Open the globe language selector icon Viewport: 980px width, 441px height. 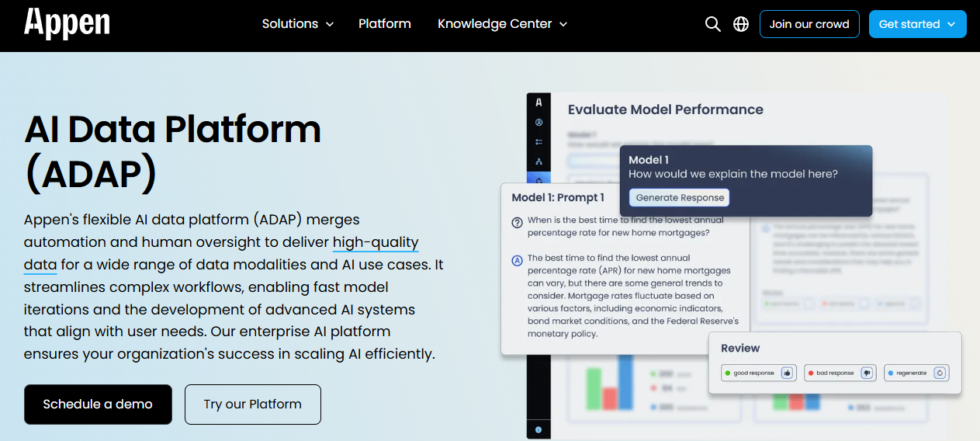pyautogui.click(x=741, y=24)
